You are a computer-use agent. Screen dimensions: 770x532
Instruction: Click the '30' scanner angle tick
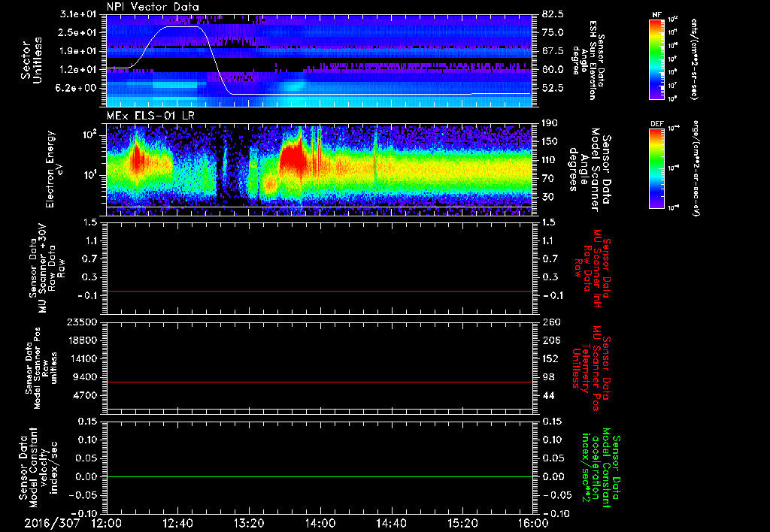coord(548,197)
